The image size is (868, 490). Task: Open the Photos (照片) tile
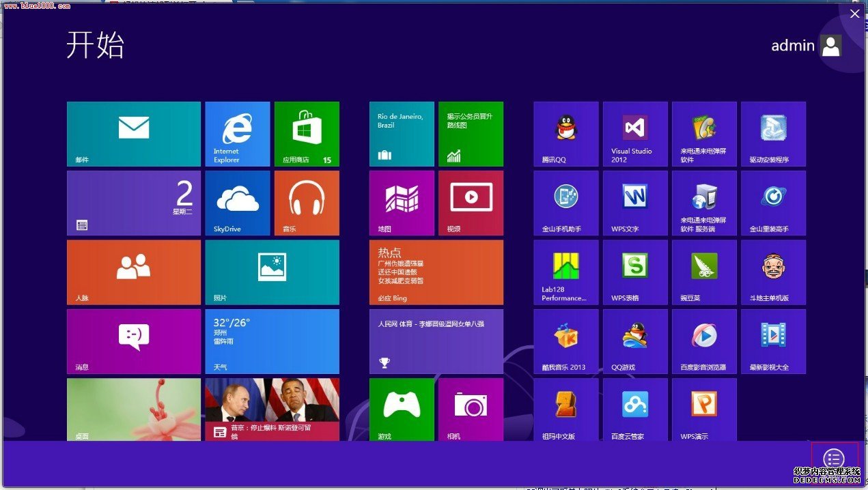click(x=272, y=272)
